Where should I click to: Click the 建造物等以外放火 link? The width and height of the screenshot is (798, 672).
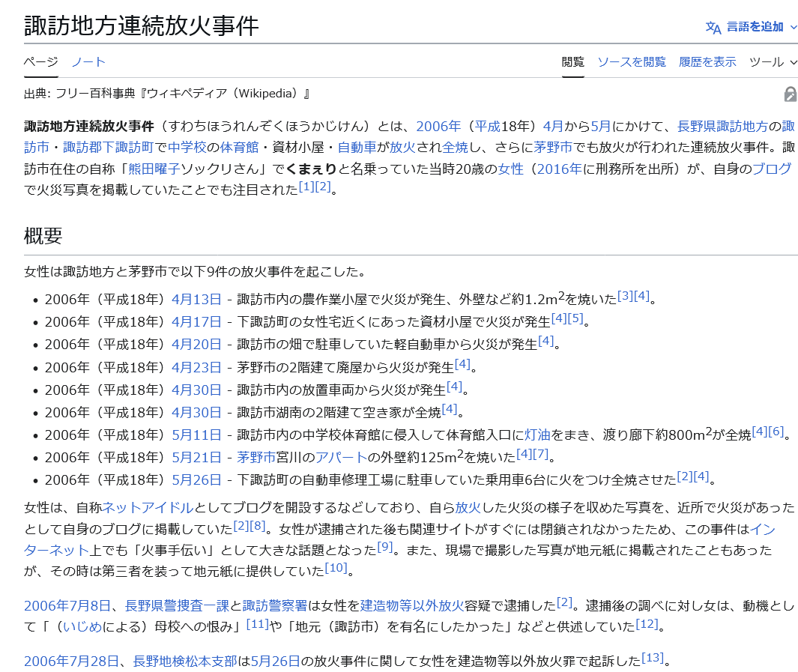coord(411,605)
